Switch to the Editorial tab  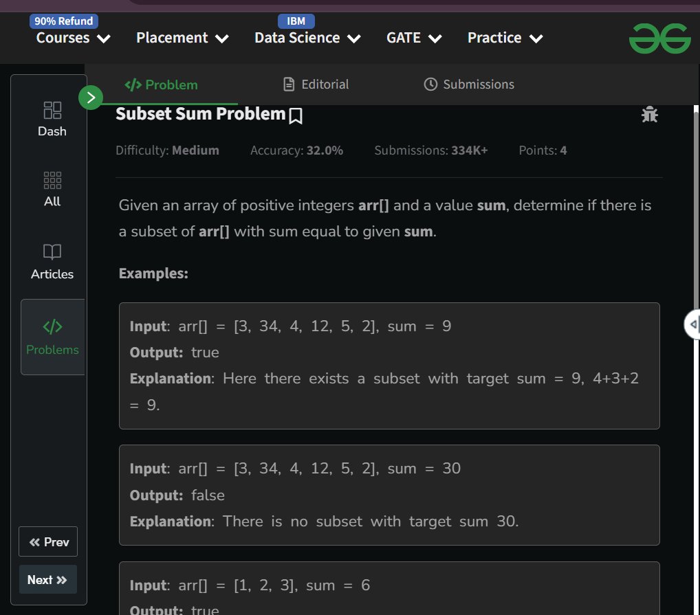click(316, 85)
